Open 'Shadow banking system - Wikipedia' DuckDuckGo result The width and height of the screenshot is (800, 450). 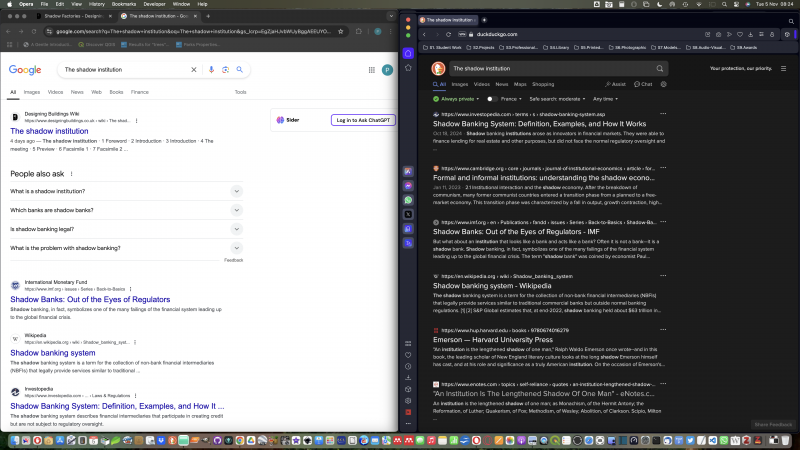(x=492, y=286)
